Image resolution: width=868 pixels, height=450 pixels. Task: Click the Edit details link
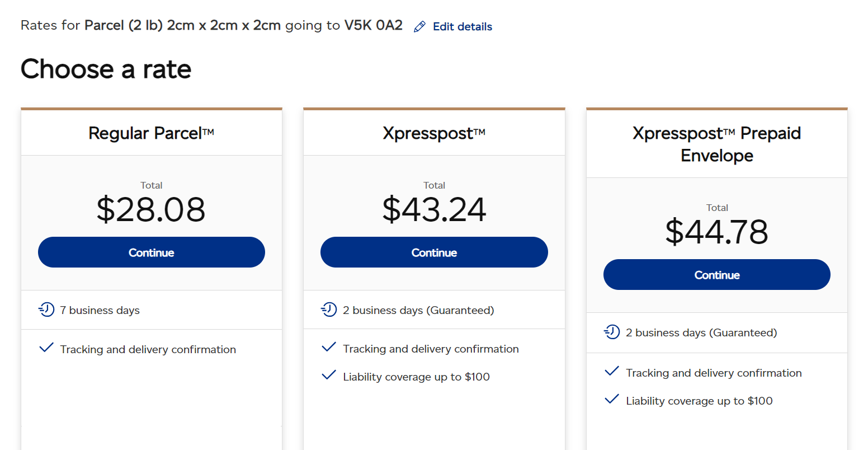tap(462, 27)
